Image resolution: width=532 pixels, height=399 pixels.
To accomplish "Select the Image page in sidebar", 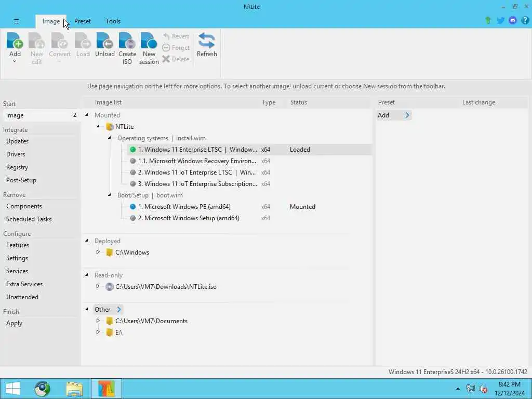I will (41, 115).
